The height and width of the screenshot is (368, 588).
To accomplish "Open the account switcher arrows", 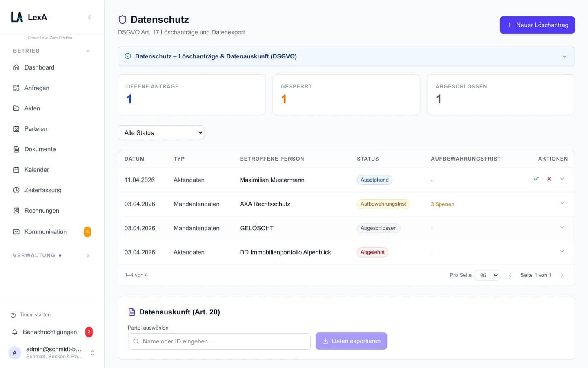I will pos(93,353).
